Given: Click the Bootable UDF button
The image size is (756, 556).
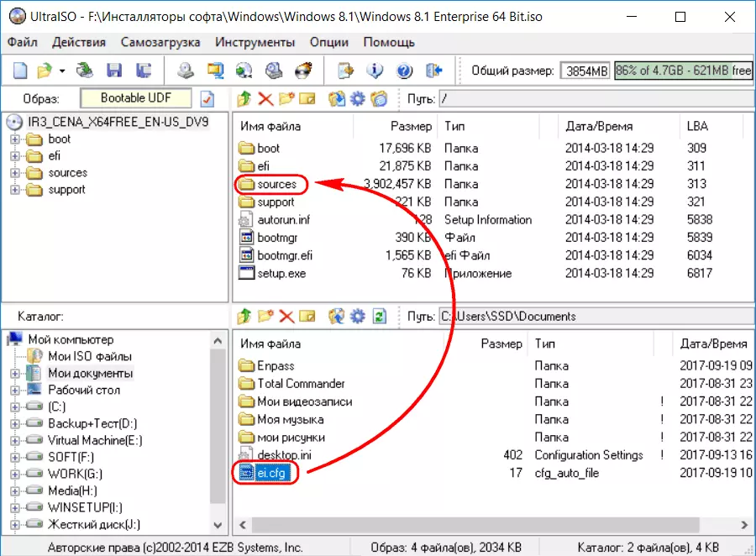Looking at the screenshot, I should pos(135,98).
